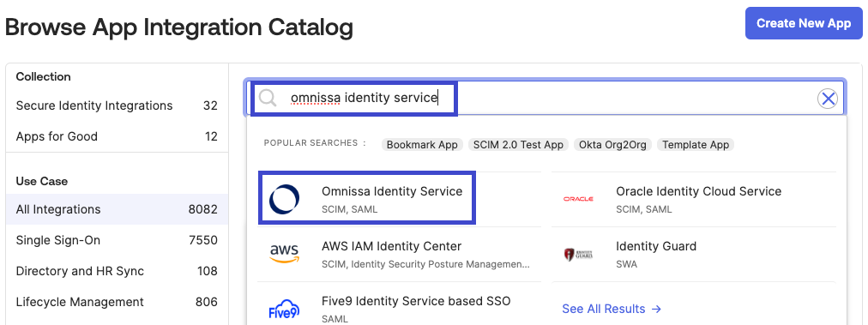
Task: Select All Integrations use case
Action: pyautogui.click(x=117, y=209)
